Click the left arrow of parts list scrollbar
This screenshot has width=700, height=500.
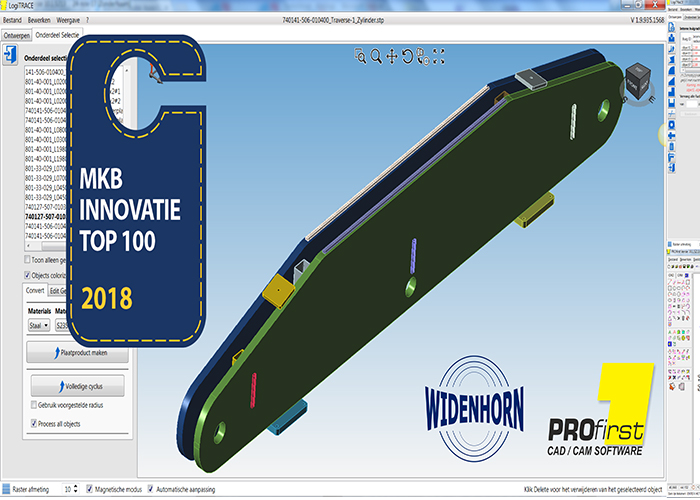click(x=29, y=246)
